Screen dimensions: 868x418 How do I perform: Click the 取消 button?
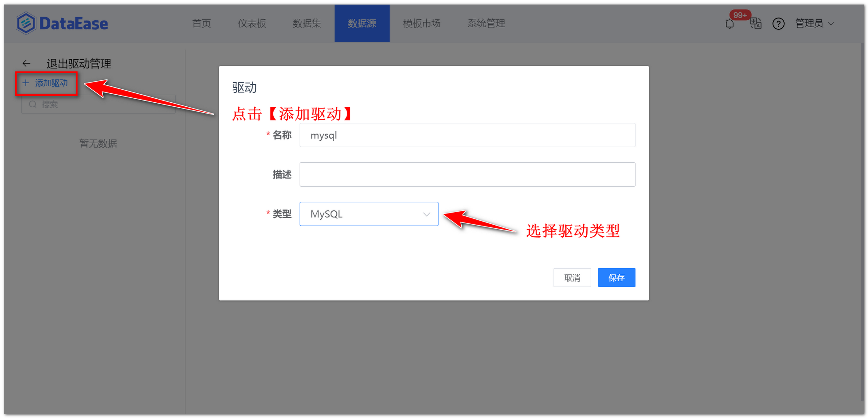pos(572,277)
